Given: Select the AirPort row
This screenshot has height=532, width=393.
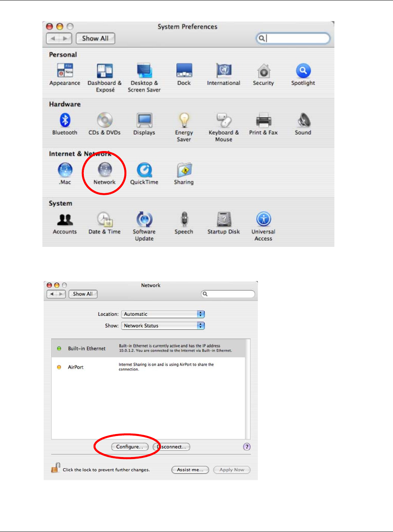Looking at the screenshot, I should pos(148,367).
